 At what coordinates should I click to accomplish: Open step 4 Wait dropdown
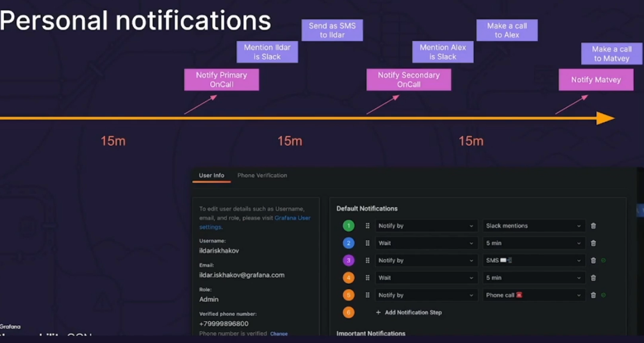point(426,278)
